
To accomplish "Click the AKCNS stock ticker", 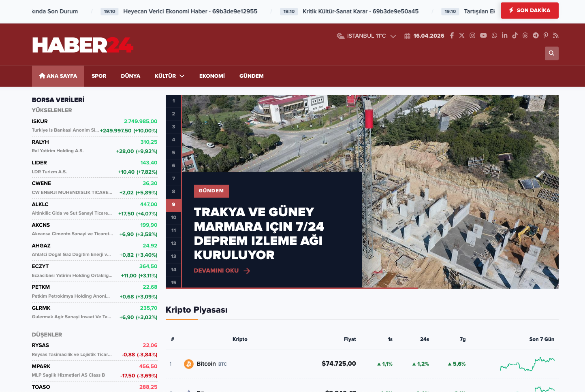I will pos(41,225).
